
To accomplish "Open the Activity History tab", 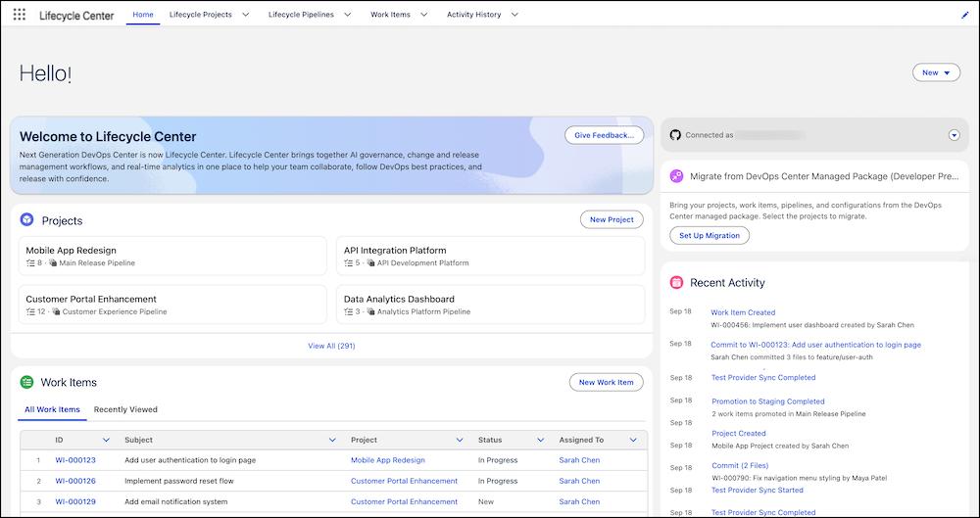I will (x=473, y=15).
